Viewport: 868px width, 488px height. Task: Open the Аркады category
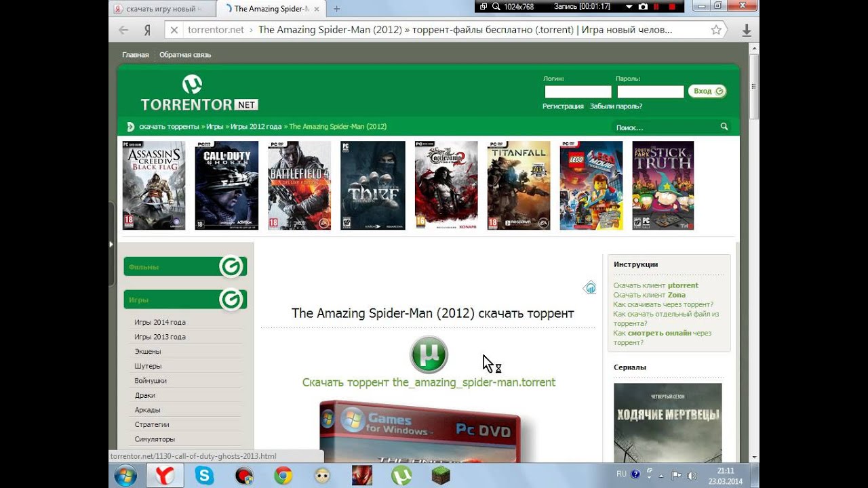click(147, 410)
